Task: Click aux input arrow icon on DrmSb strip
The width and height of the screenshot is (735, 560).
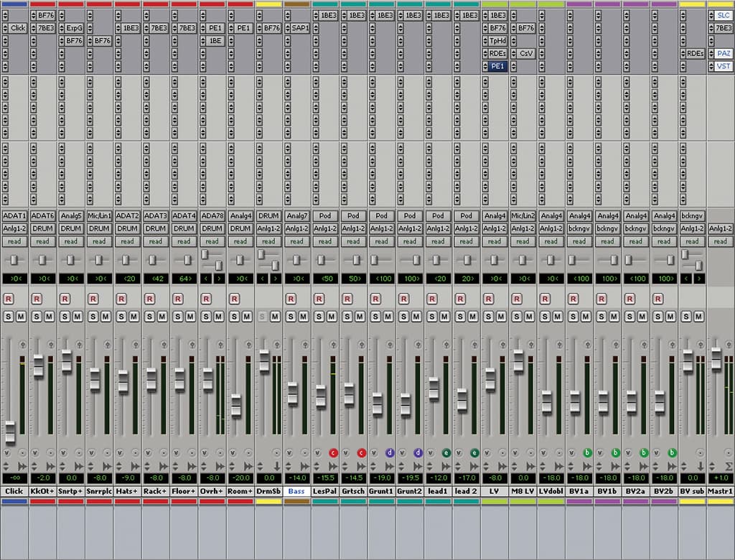Action: click(276, 467)
